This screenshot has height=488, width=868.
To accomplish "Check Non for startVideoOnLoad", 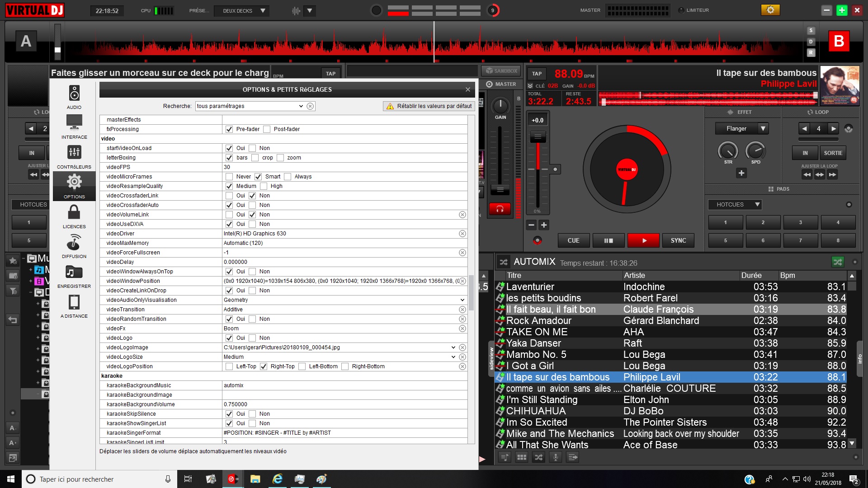I will 252,148.
